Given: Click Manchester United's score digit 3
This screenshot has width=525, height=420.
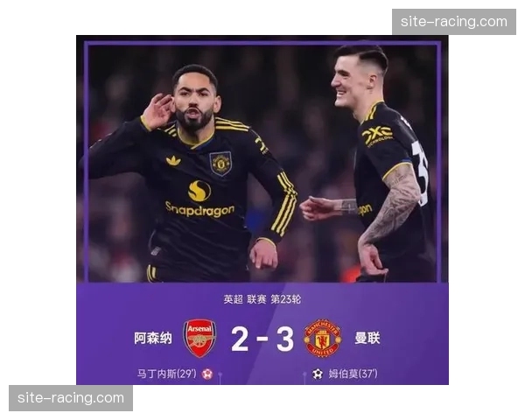Looking at the screenshot, I should point(285,339).
